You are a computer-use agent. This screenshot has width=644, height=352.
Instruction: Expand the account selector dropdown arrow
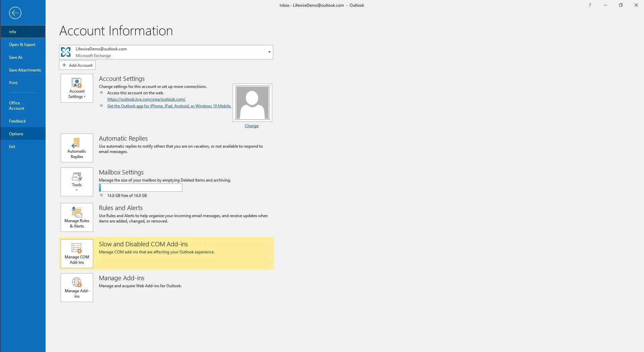coord(269,52)
